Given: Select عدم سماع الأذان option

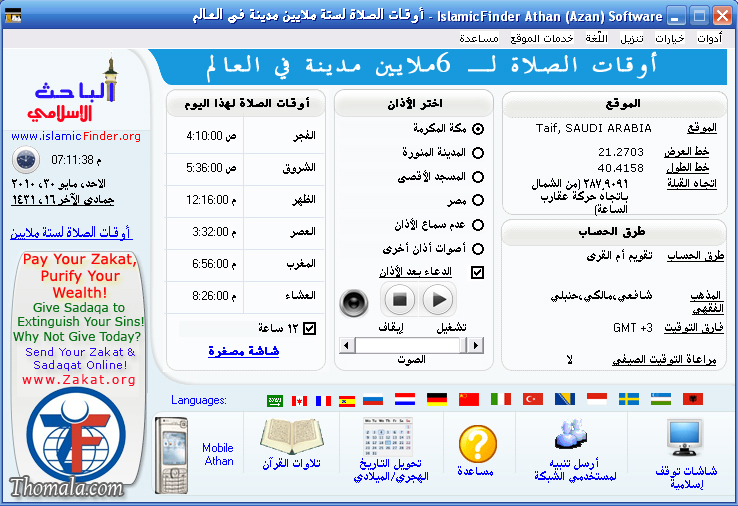Looking at the screenshot, I should click(478, 225).
